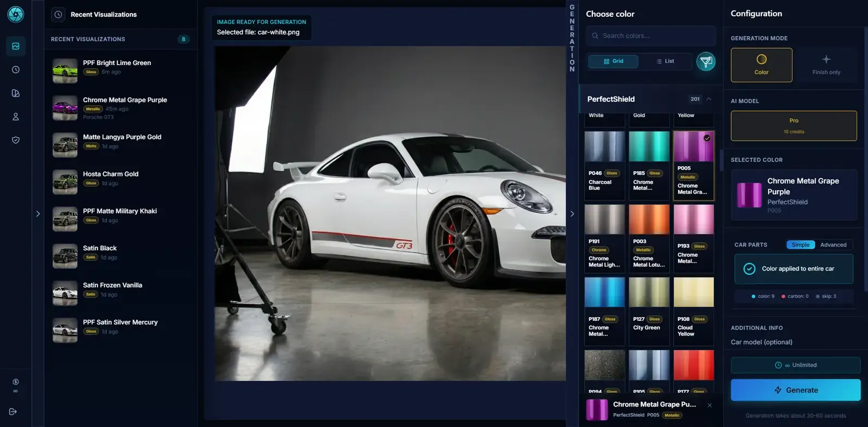Screen dimensions: 868x427
Task: Select P193 Chrome Metal pink swatch
Action: point(693,238)
